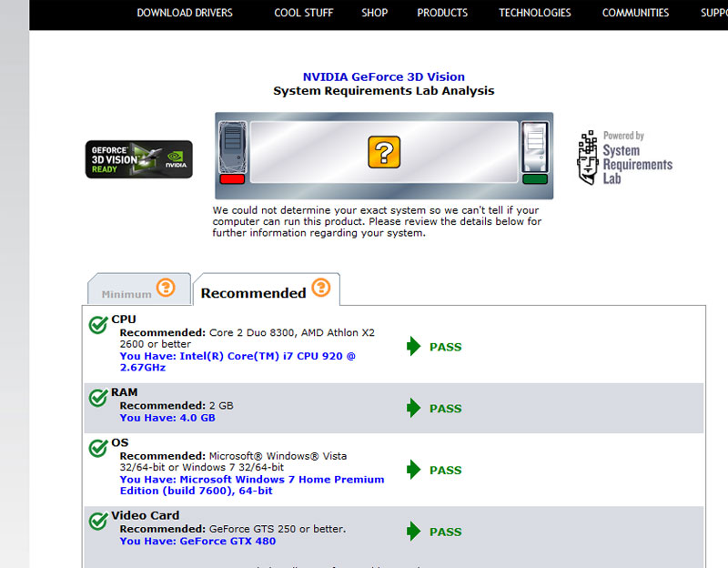
Task: Click the 'We could not determine your exact system' message
Action: click(x=377, y=221)
